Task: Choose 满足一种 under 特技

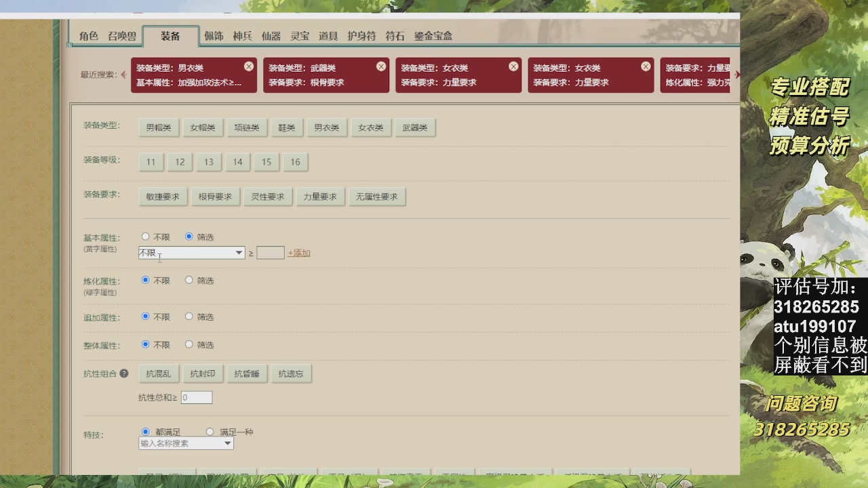Action: [x=210, y=431]
